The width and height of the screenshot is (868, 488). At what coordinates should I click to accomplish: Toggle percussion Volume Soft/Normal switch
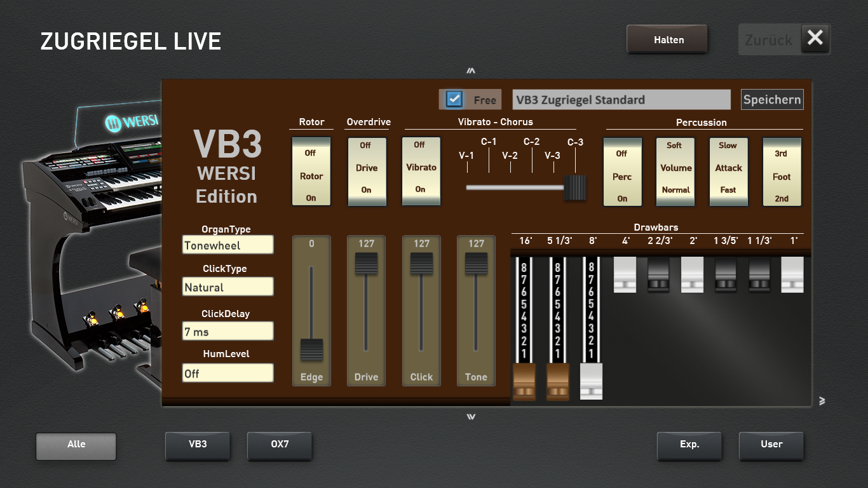pyautogui.click(x=675, y=172)
